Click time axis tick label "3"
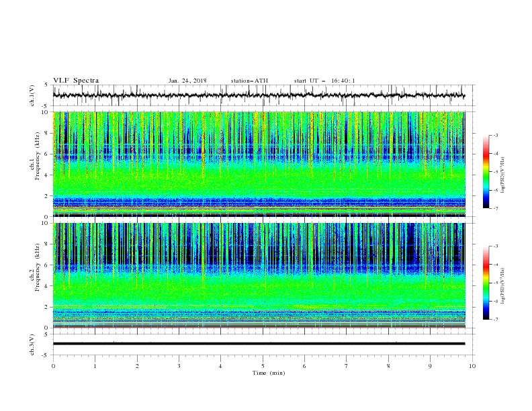 179,366
